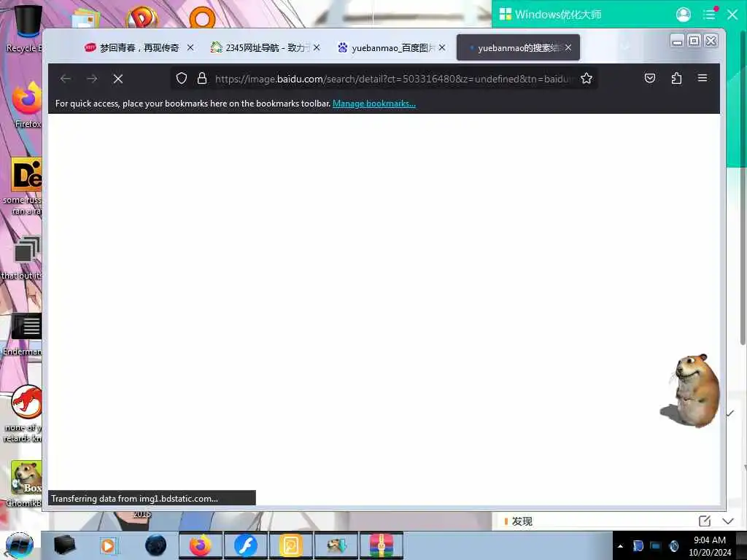Open the round blue tray icon by the clock
747x560 pixels.
[x=673, y=546]
